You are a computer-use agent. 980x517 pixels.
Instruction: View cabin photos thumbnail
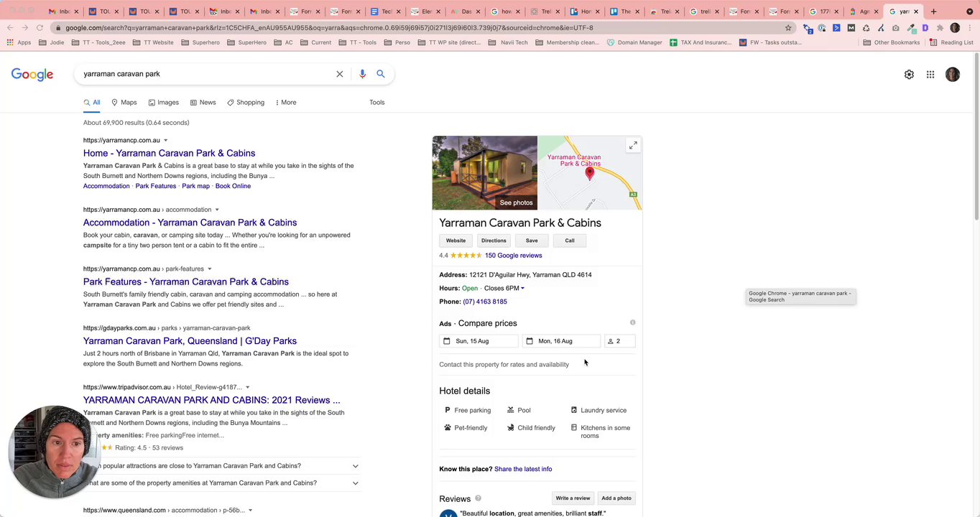point(484,173)
